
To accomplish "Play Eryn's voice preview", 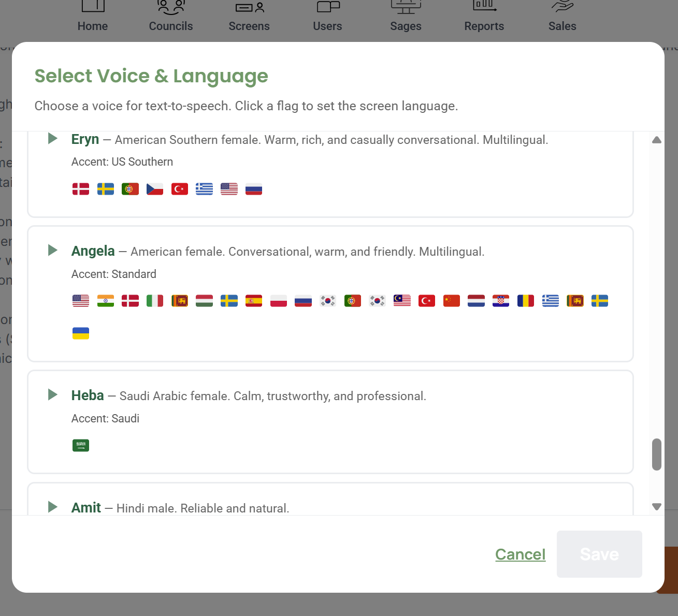I will 52,138.
